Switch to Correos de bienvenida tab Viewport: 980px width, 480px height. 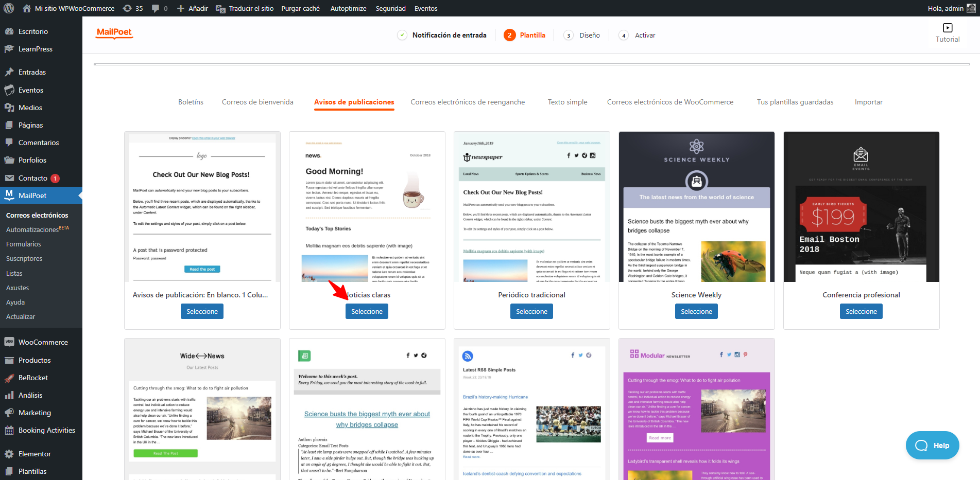(257, 102)
